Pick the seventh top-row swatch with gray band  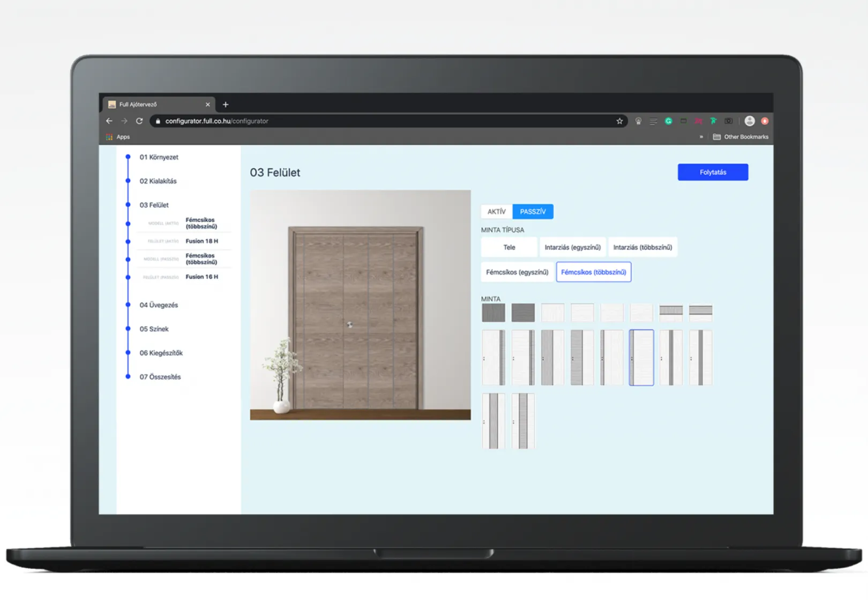[671, 313]
